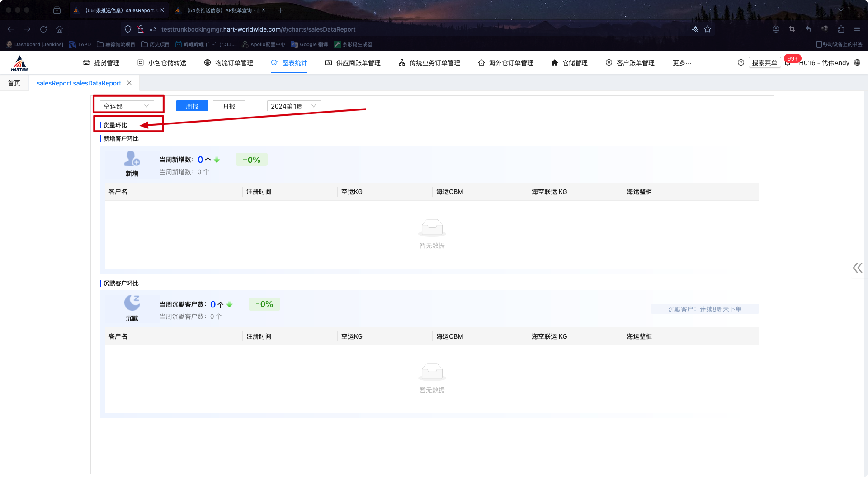Expand side panel with double chevron
This screenshot has width=868, height=477.
[857, 268]
